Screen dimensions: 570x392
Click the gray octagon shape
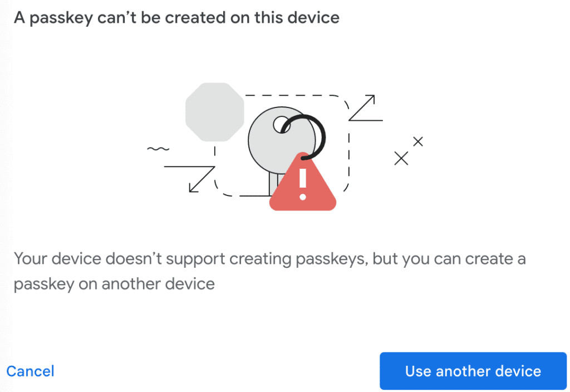click(214, 111)
